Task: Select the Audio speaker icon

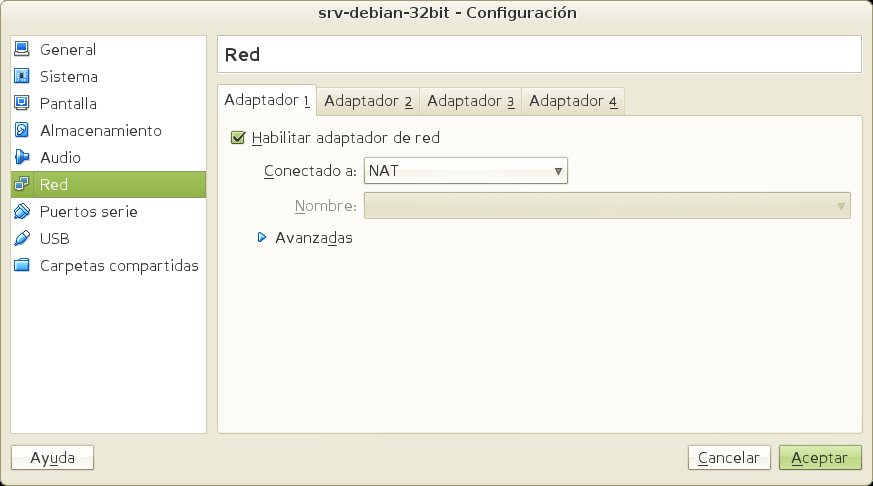Action: click(x=22, y=157)
